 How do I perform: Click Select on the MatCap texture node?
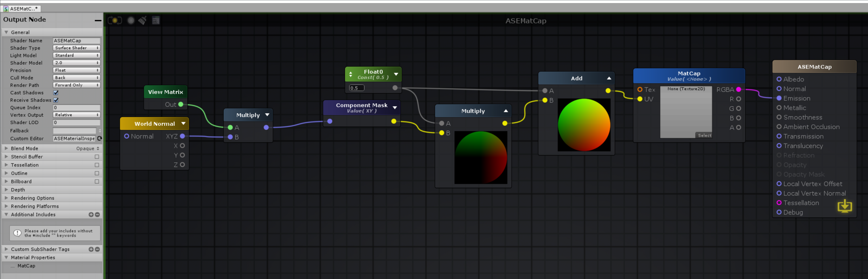click(704, 135)
